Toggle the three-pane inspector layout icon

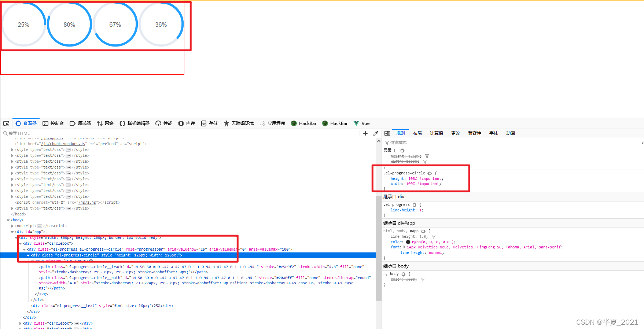(387, 133)
